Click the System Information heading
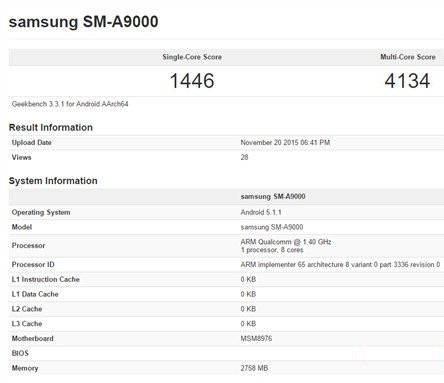This screenshot has height=383, width=444. [53, 181]
